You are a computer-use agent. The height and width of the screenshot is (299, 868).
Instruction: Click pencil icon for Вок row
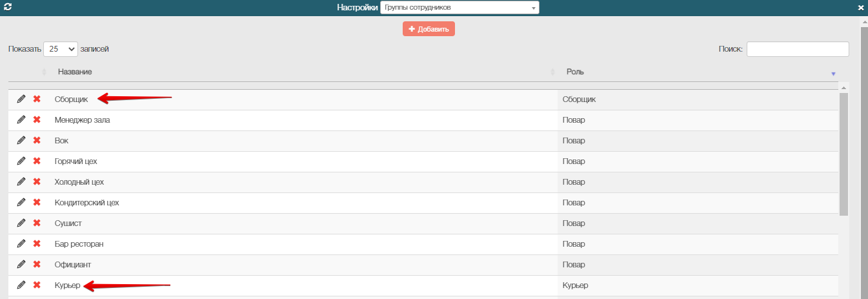[x=21, y=140]
